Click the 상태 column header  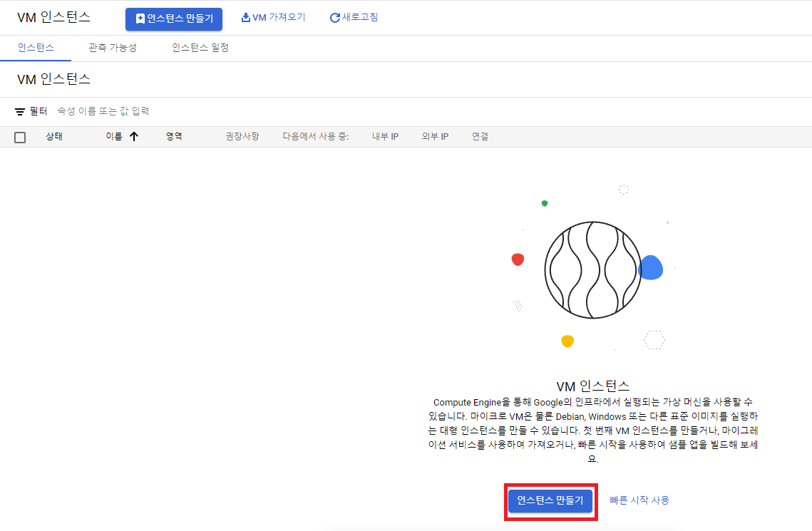(x=54, y=137)
